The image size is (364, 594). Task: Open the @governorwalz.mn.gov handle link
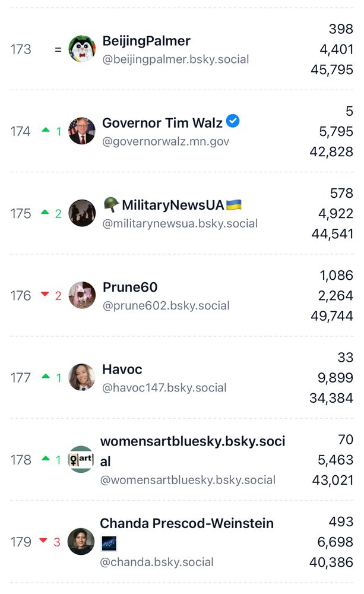click(x=166, y=141)
